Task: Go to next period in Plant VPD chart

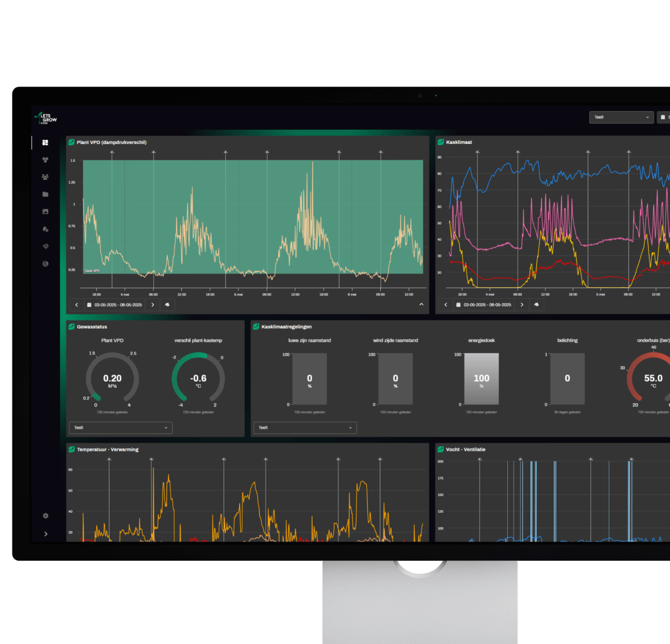Action: pyautogui.click(x=153, y=304)
